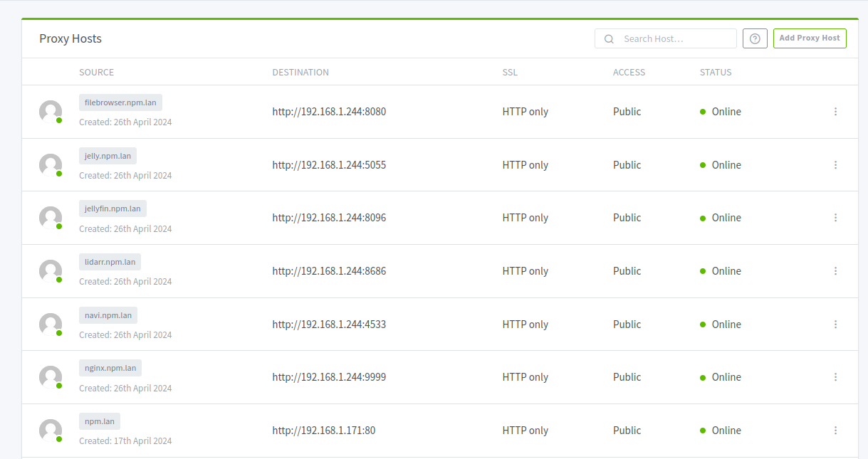Screen dimensions: 868x459
Task: Open the jelly.npm.lan source link
Action: pyautogui.click(x=108, y=156)
